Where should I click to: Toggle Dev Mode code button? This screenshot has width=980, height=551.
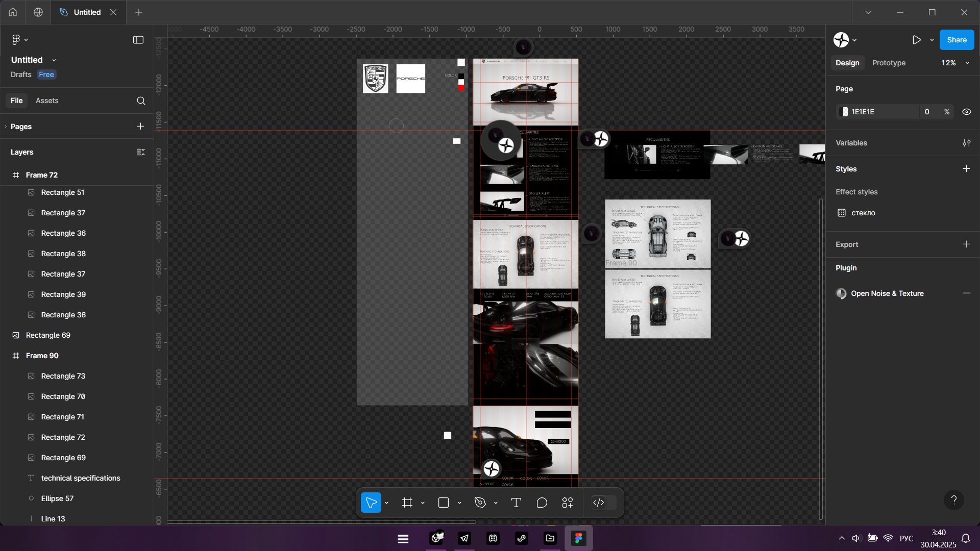click(x=599, y=503)
